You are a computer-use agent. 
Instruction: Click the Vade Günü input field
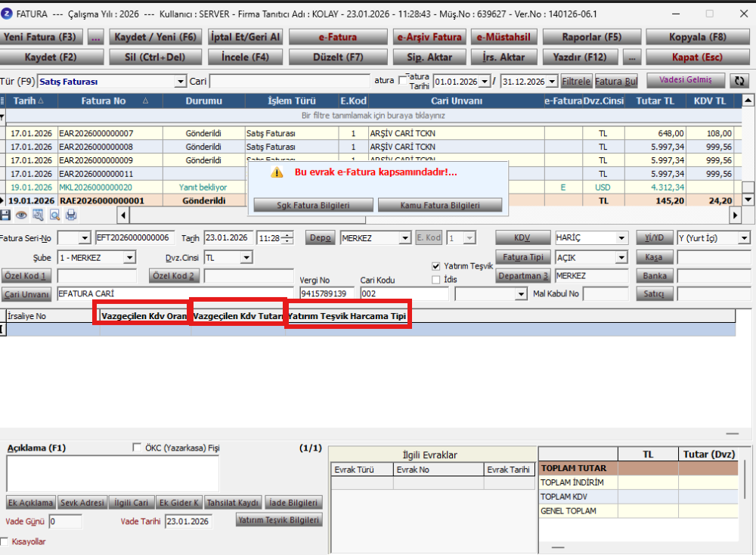point(66,521)
